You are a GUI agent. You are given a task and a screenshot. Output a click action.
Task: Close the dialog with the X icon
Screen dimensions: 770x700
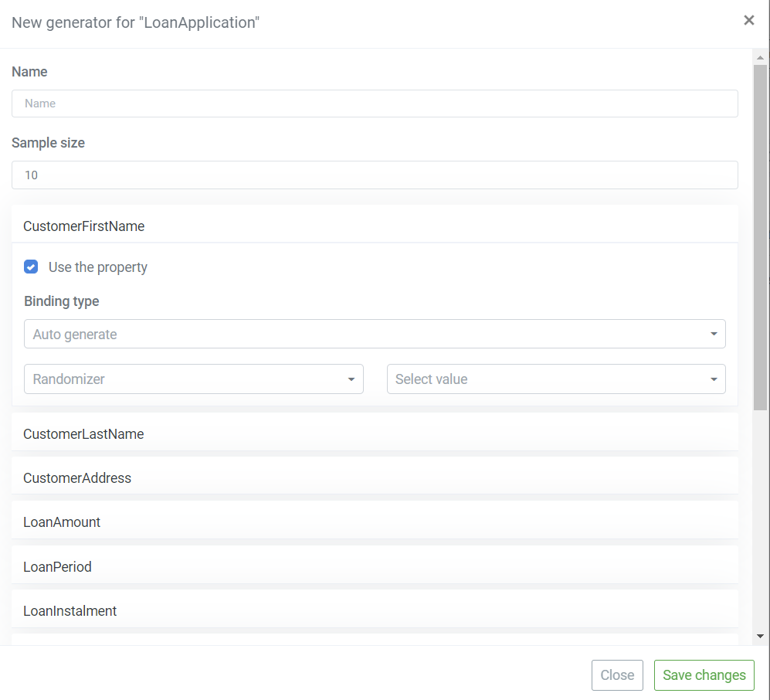tap(748, 20)
